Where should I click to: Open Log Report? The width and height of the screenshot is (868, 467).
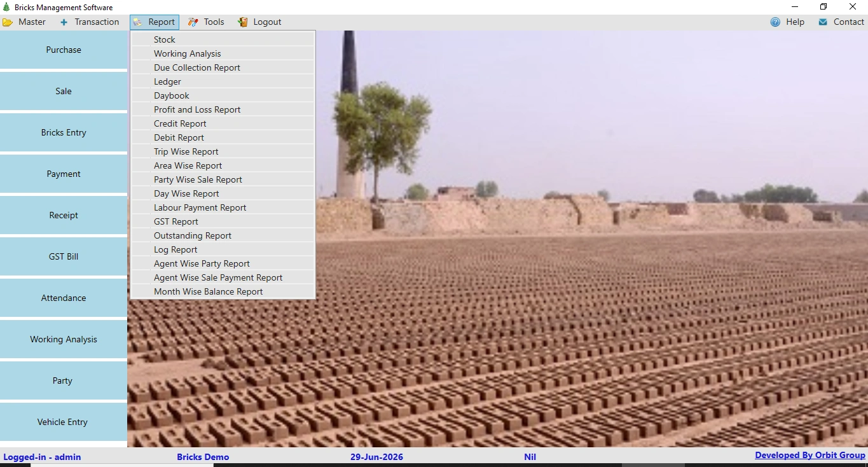[223, 249]
